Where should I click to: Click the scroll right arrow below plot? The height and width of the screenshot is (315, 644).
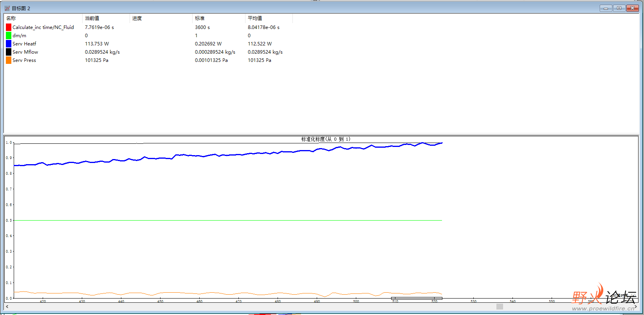pos(635,306)
